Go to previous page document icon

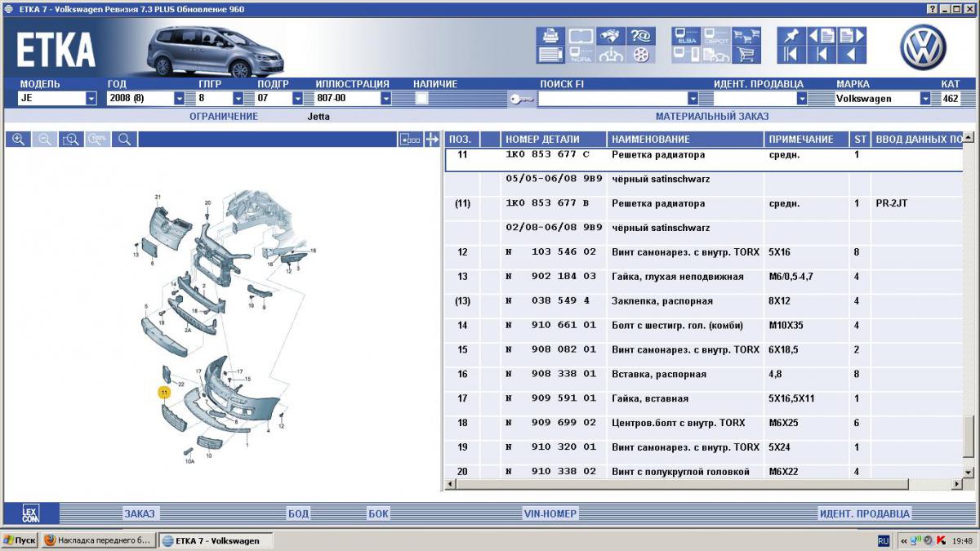tap(822, 36)
